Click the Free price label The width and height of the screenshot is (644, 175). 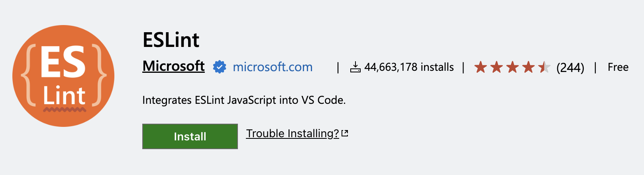point(618,67)
